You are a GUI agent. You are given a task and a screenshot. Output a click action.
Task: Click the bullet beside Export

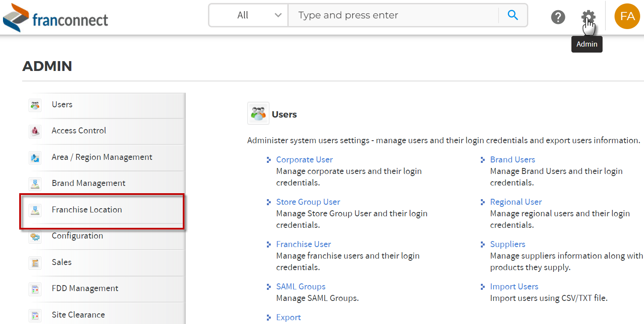click(269, 318)
